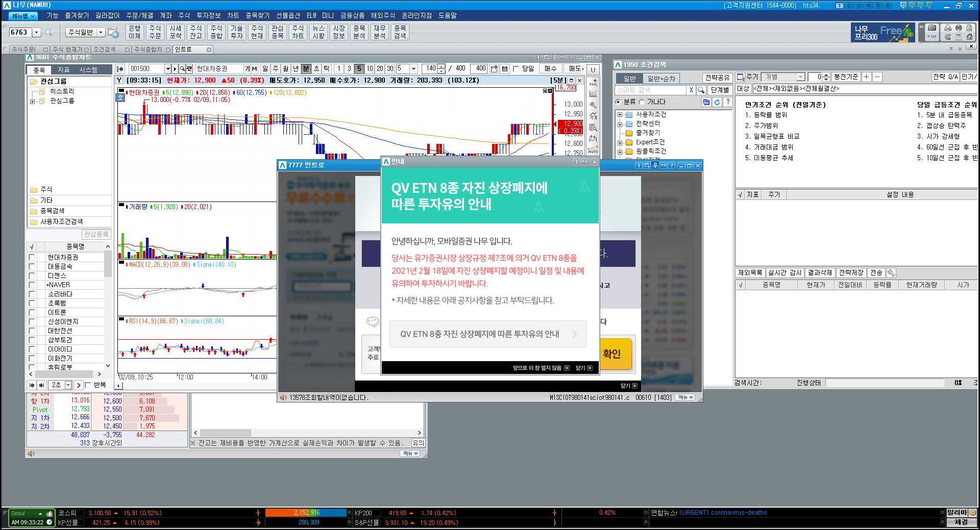
Task: Open the 투자정보 menu
Action: tap(208, 15)
